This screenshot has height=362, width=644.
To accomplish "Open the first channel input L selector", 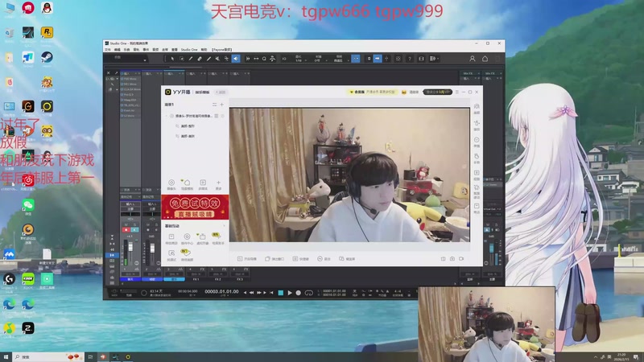I will [x=130, y=204].
